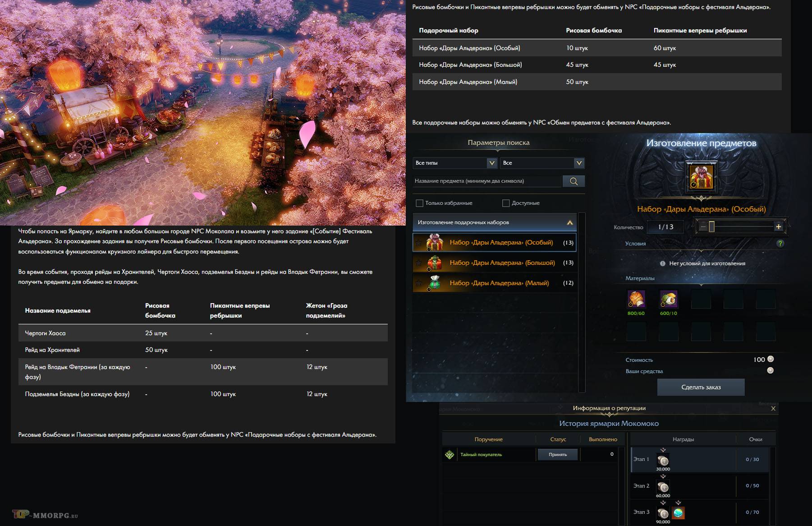Click the '0 / 50' points cell

(752, 486)
